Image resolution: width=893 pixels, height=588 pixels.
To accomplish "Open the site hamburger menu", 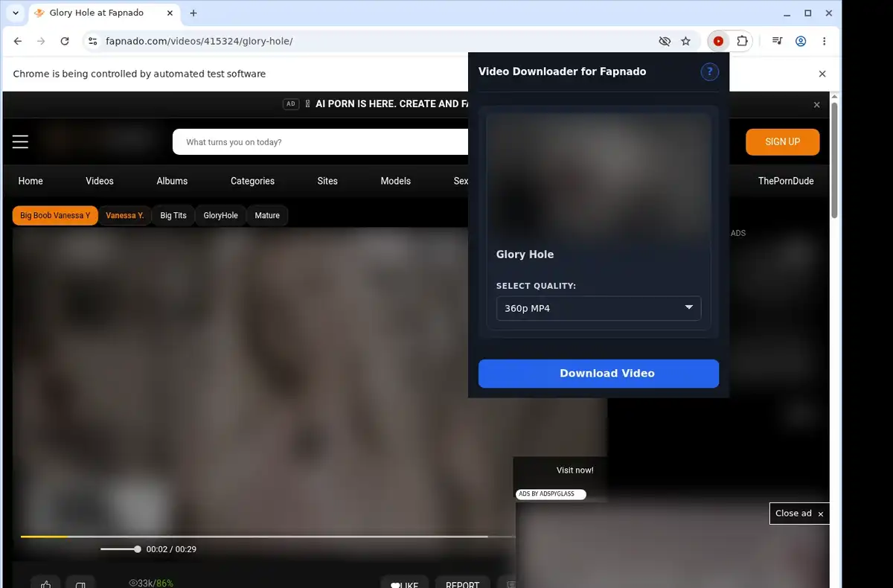I will point(20,141).
